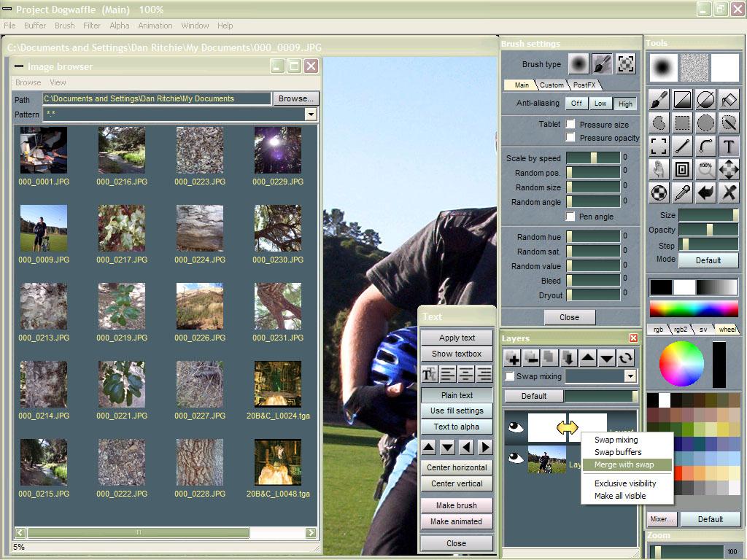The image size is (747, 560).
Task: Choose the line drawing tool
Action: pos(682,146)
